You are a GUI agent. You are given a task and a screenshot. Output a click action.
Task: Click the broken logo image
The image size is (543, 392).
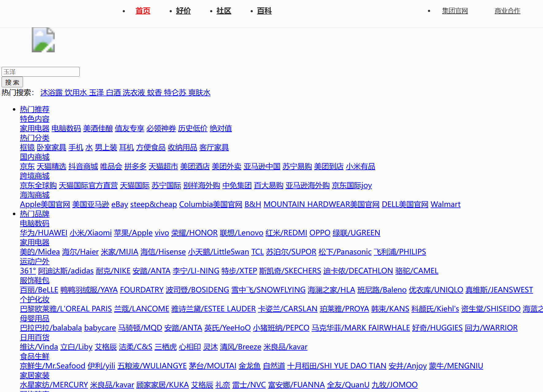[x=43, y=40]
